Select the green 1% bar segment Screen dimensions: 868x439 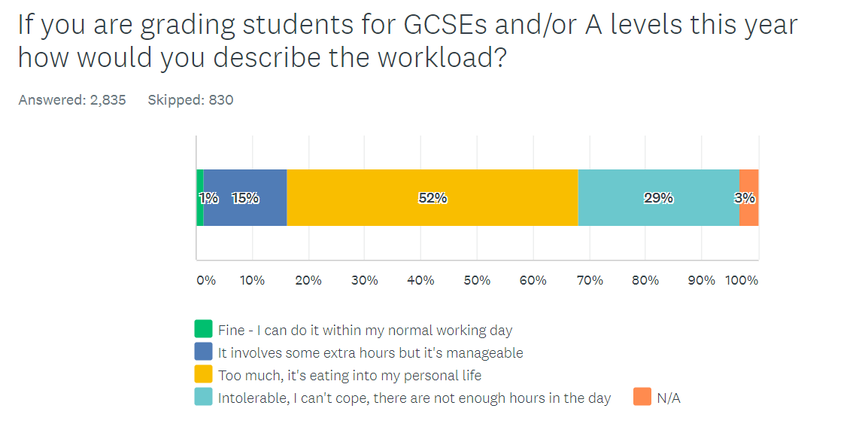[200, 198]
